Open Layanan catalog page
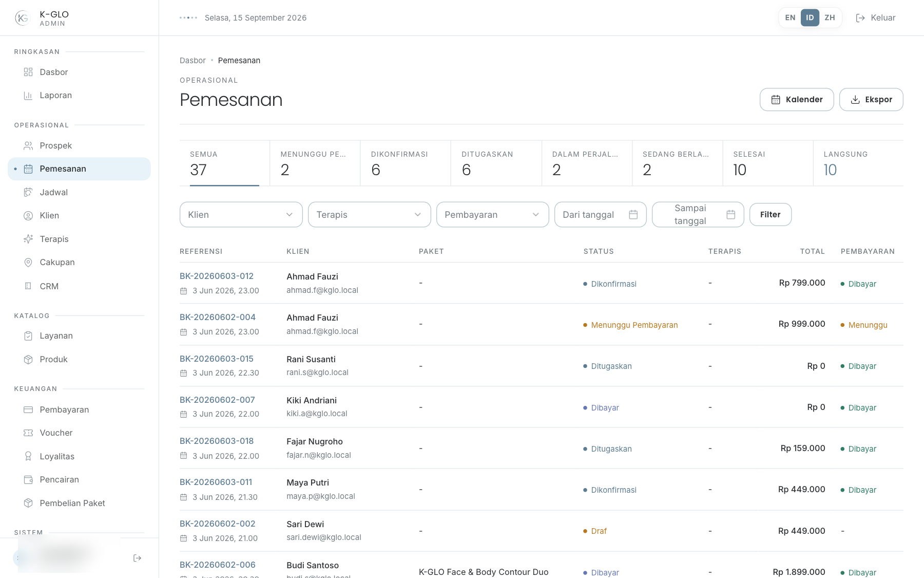Viewport: 924px width, 578px height. (79, 335)
